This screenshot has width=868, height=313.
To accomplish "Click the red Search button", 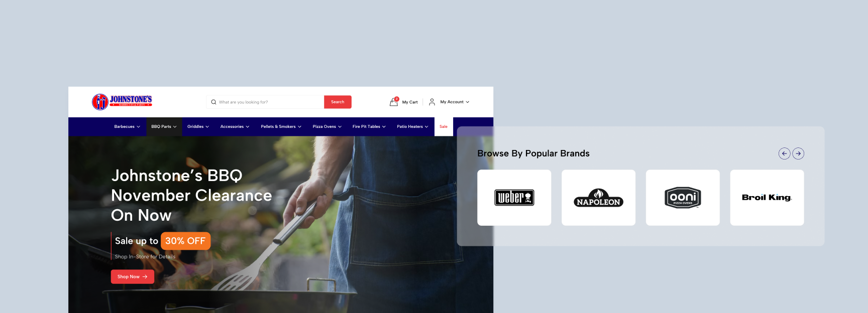I will coord(338,102).
